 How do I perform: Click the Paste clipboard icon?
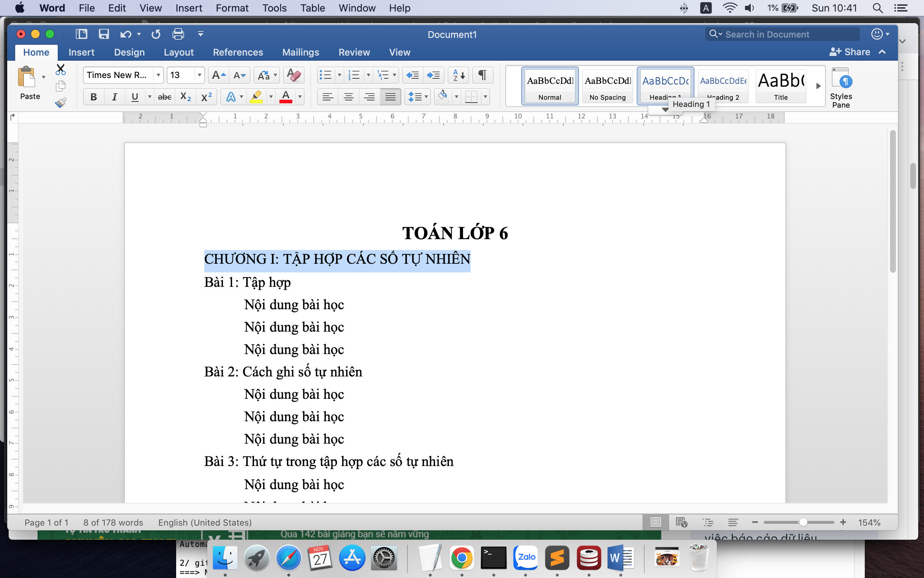click(26, 77)
